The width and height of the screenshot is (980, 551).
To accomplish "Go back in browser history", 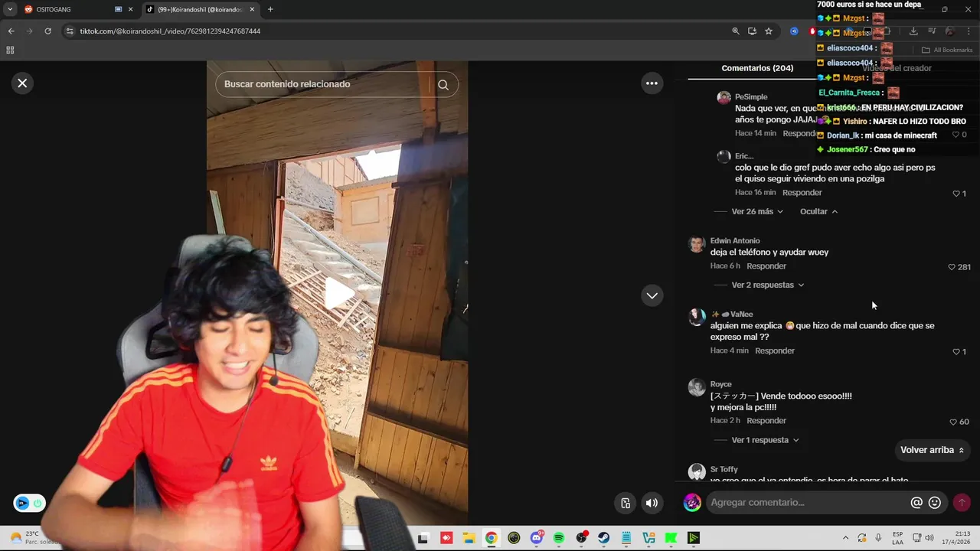I will [x=11, y=31].
